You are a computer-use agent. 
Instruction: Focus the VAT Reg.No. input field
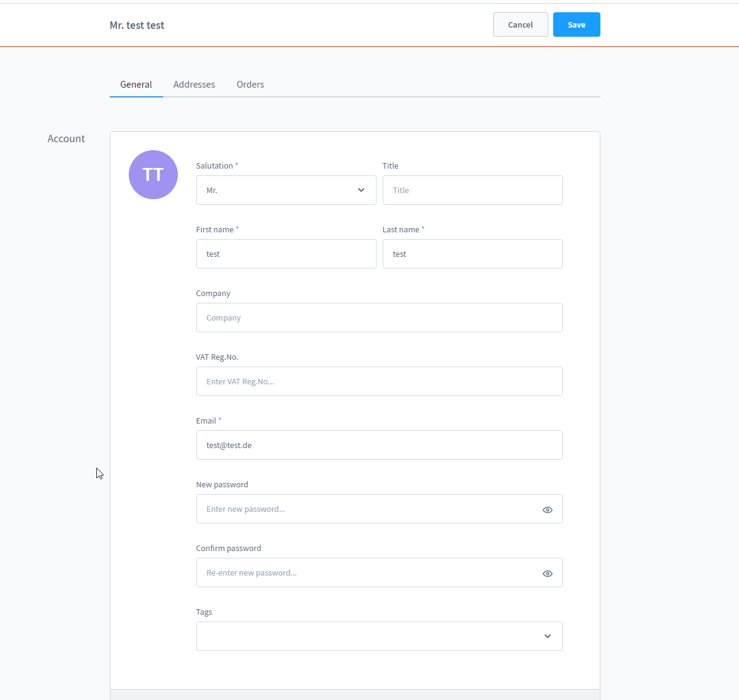tap(379, 381)
